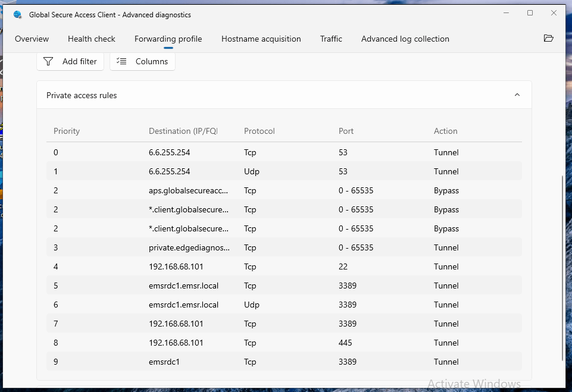Click the list icon beside Columns
Image resolution: width=572 pixels, height=392 pixels.
tap(122, 61)
